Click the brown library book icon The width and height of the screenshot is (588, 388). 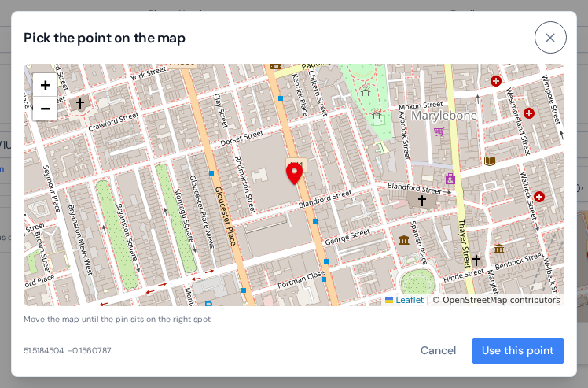[x=490, y=161]
